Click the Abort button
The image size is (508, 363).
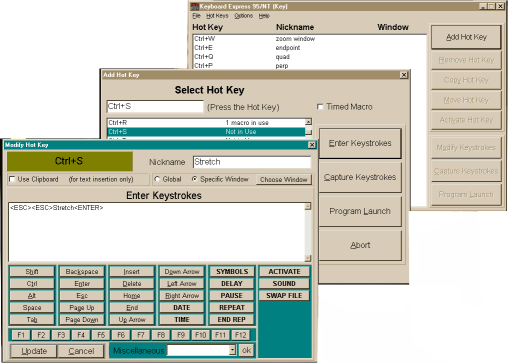[x=360, y=245]
